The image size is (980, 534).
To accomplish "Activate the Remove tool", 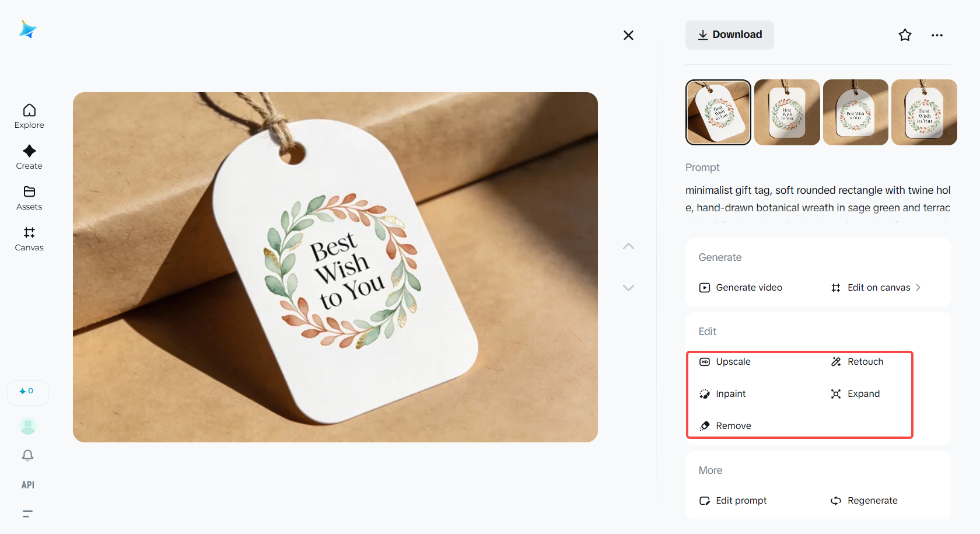I will [x=733, y=425].
